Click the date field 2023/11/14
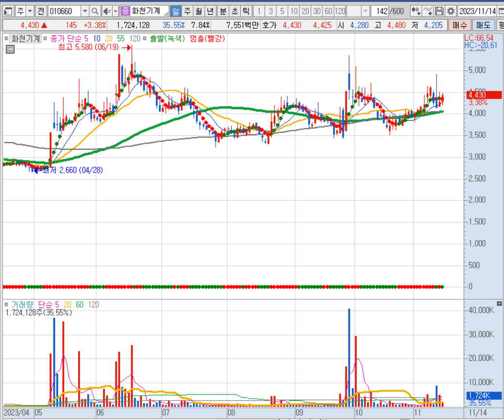 click(477, 12)
